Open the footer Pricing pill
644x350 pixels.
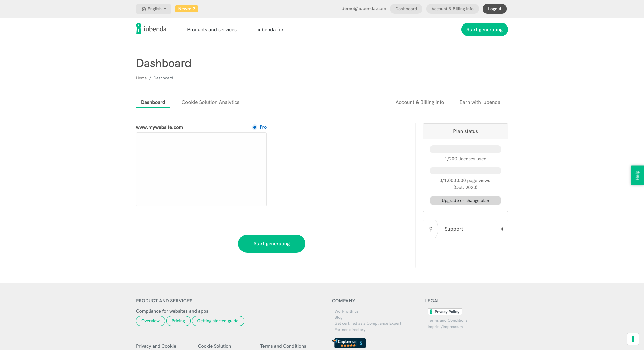coord(178,321)
